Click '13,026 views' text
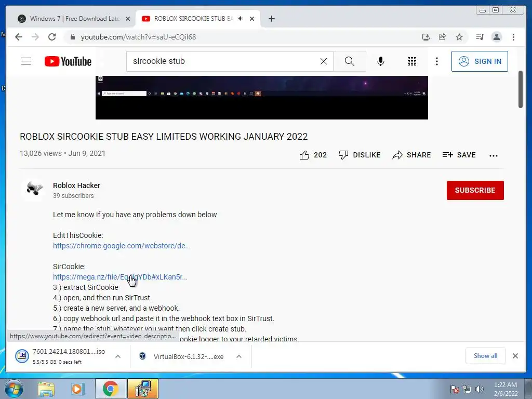Viewport: 532px width, 399px height. 41,153
